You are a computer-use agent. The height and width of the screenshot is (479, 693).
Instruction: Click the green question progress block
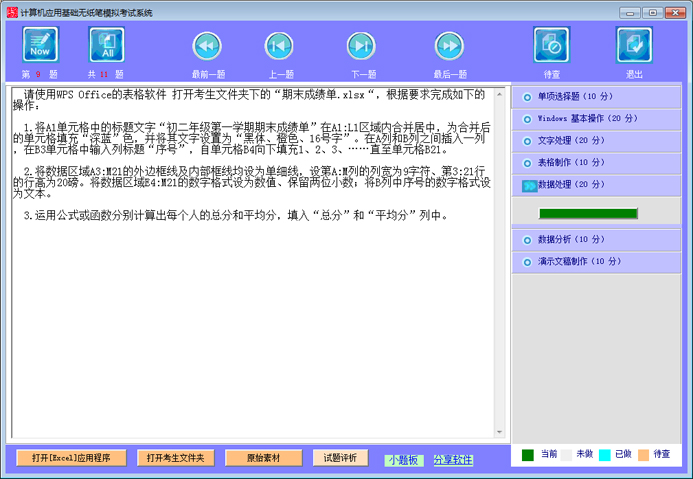tap(587, 214)
